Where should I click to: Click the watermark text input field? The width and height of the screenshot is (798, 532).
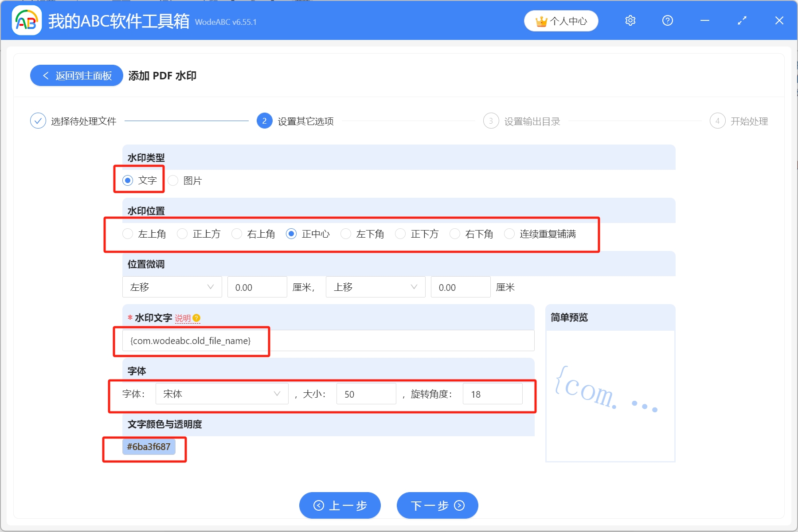coord(328,341)
